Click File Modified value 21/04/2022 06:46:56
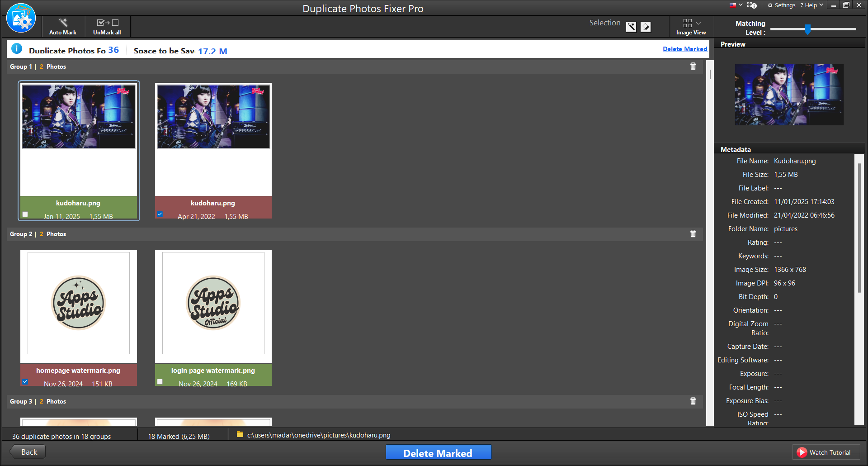This screenshot has width=868, height=466. [x=804, y=215]
